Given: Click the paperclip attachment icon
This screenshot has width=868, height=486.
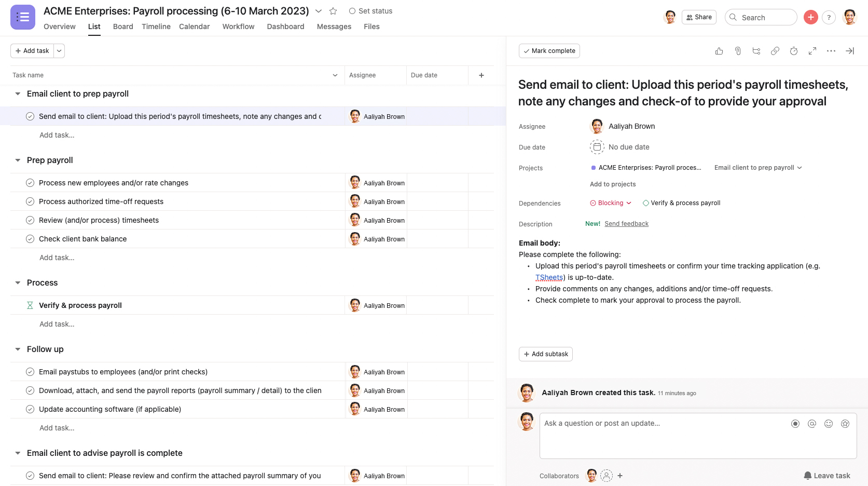Looking at the screenshot, I should 738,51.
